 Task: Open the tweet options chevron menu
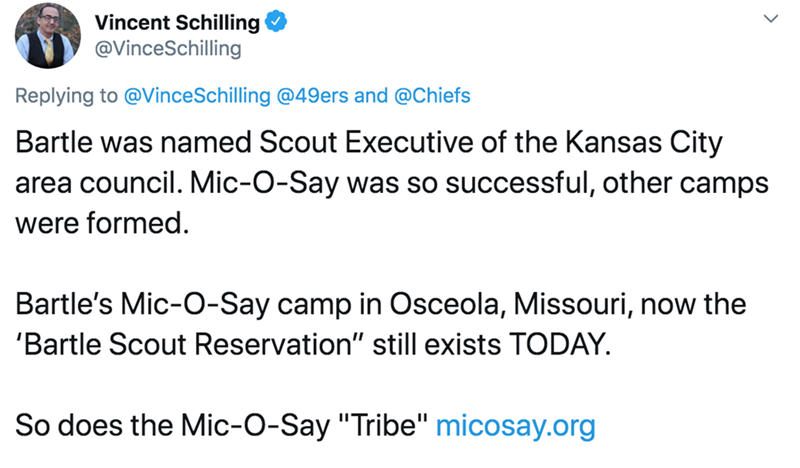(x=770, y=19)
